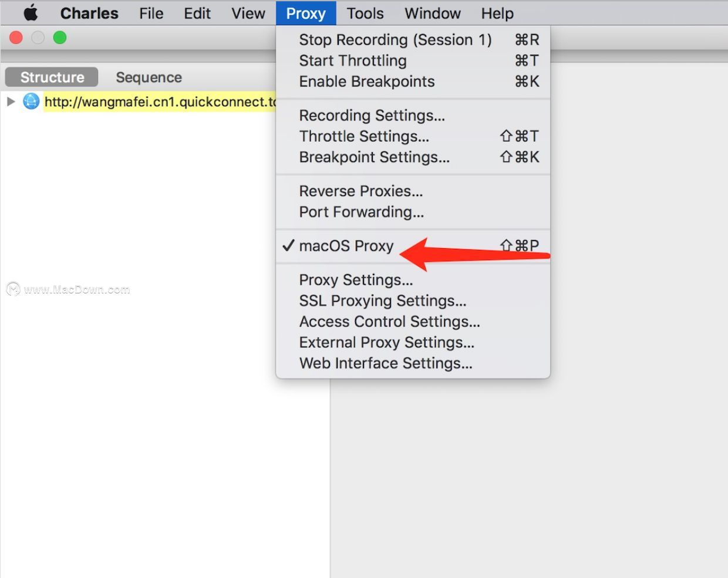Open Port Forwarding...

coord(413,212)
